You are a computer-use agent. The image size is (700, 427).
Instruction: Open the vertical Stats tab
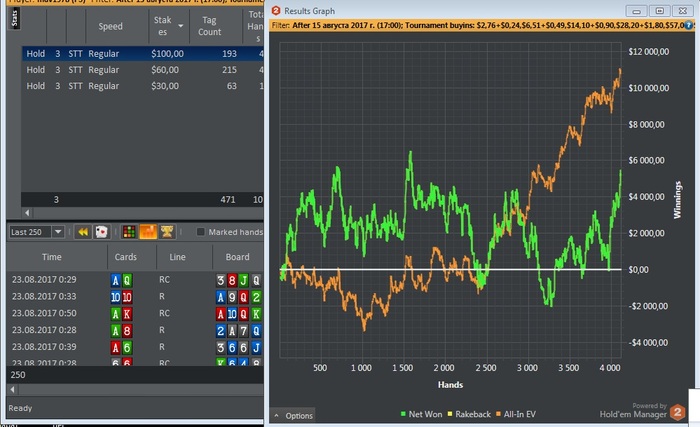[14, 19]
